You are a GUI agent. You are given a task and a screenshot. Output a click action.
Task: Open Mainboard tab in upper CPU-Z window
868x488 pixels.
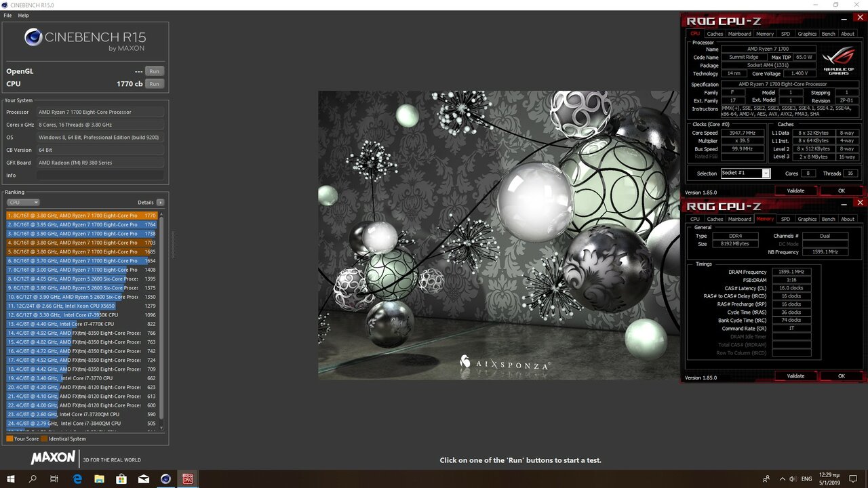click(739, 34)
